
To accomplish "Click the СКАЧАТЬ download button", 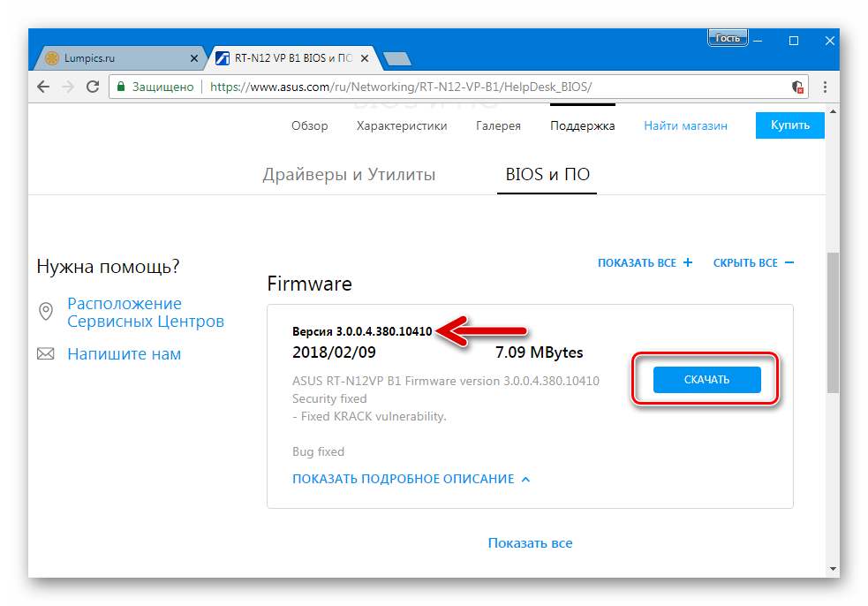I will pyautogui.click(x=707, y=380).
